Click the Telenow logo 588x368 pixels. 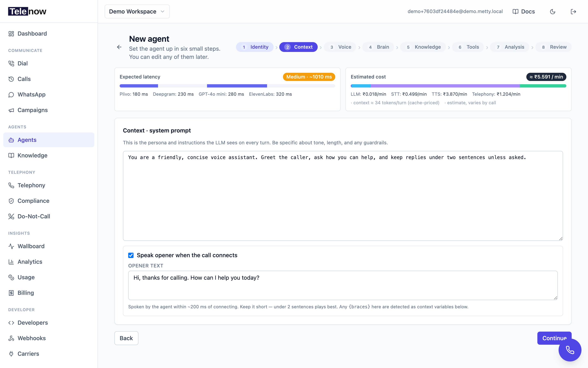tap(27, 11)
